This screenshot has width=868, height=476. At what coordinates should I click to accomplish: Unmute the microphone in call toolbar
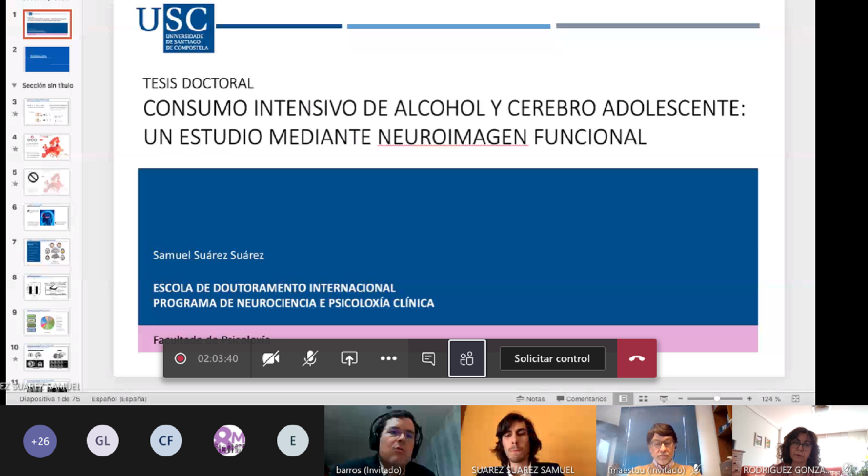(x=310, y=358)
